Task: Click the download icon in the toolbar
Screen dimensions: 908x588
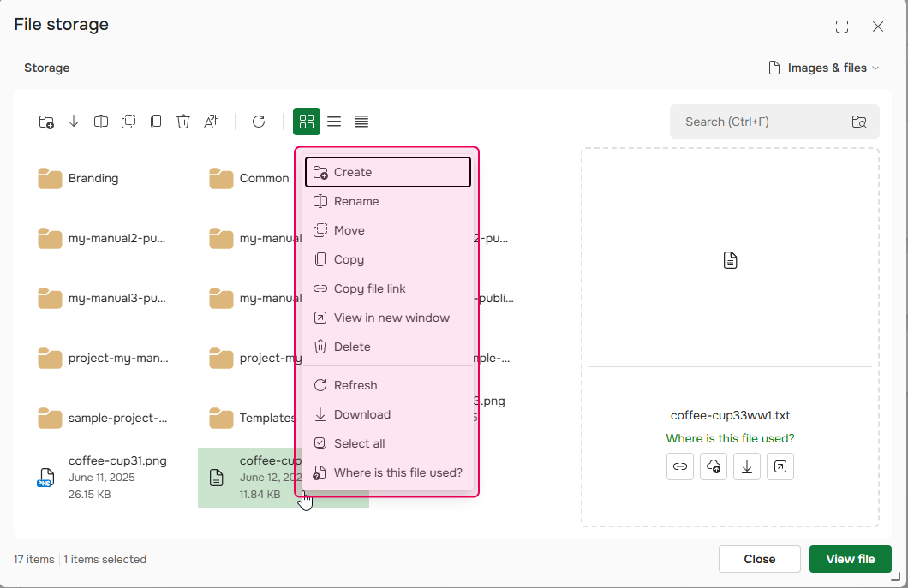Action: [x=74, y=122]
